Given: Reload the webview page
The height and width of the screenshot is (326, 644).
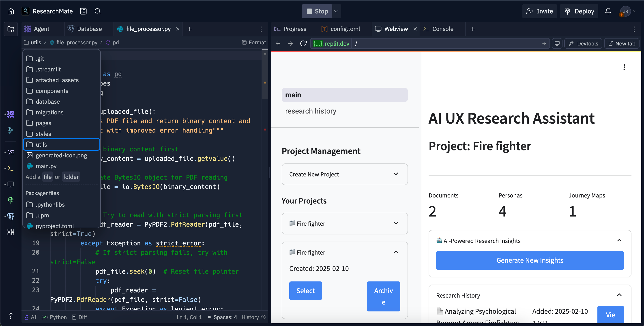Looking at the screenshot, I should pos(303,43).
